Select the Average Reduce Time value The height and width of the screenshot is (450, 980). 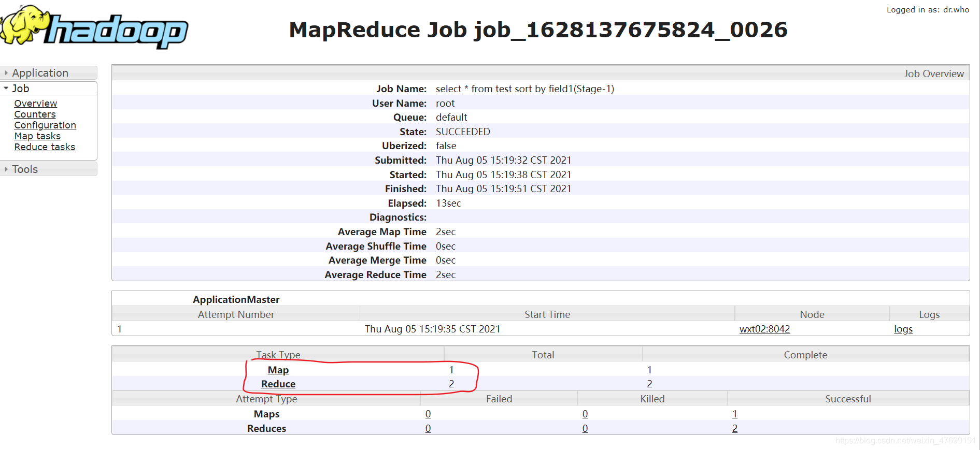(x=446, y=275)
